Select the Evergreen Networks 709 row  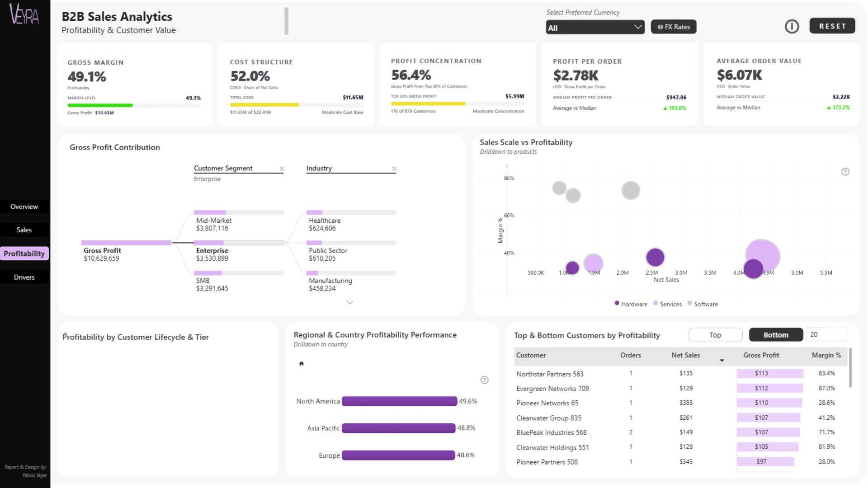point(680,388)
